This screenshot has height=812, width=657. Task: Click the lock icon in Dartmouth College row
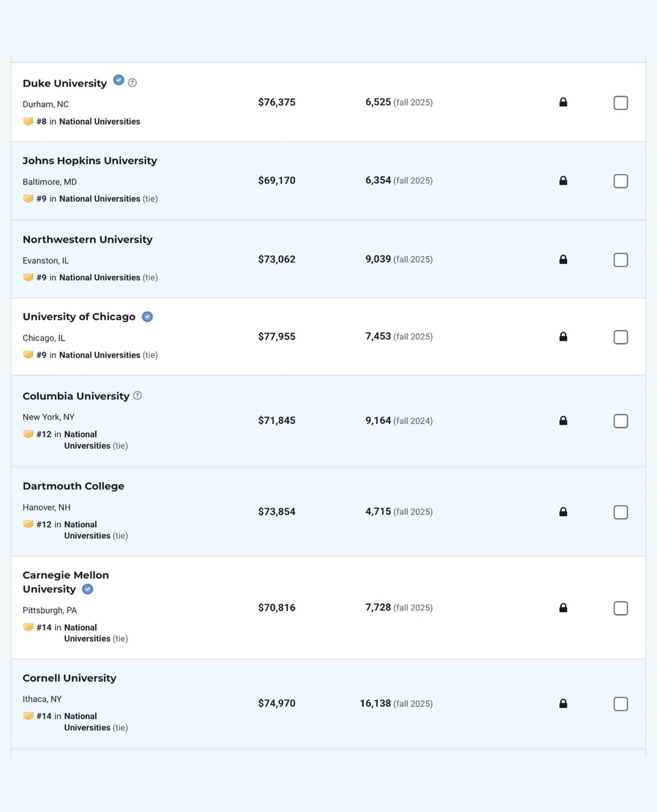(563, 512)
